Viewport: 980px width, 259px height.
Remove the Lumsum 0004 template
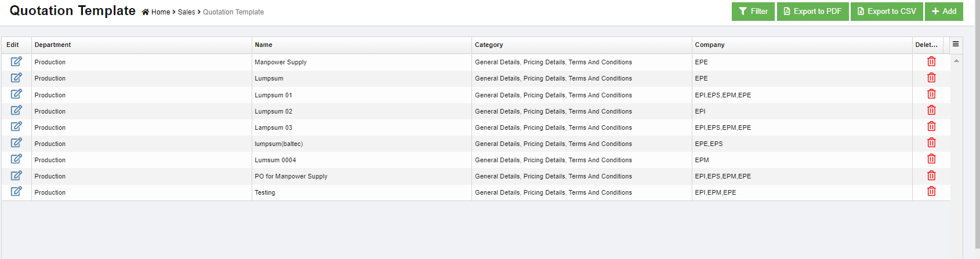931,159
